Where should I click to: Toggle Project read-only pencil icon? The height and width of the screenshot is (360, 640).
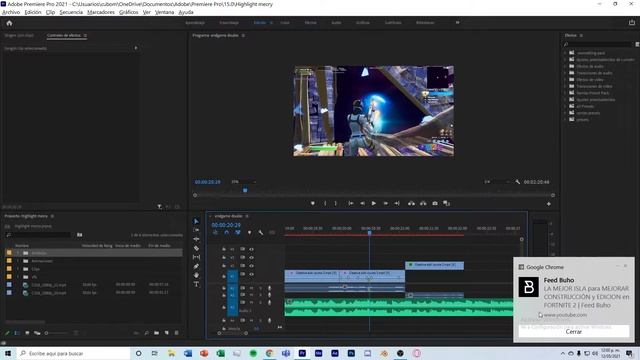coord(7,333)
